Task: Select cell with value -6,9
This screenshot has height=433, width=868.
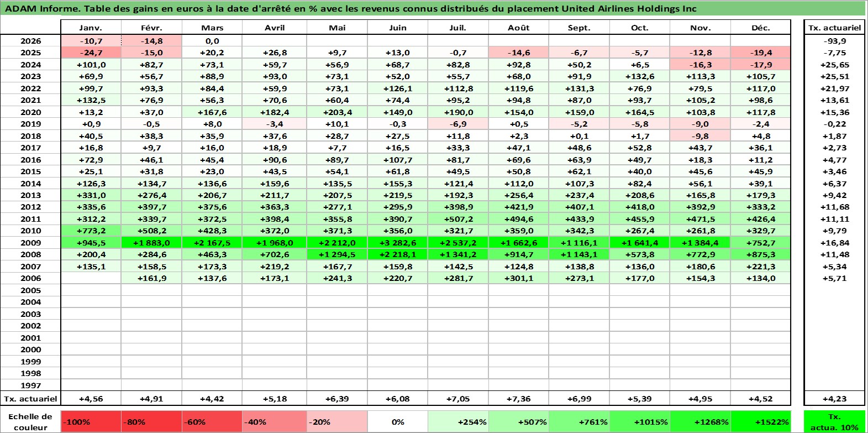Action: [x=458, y=124]
